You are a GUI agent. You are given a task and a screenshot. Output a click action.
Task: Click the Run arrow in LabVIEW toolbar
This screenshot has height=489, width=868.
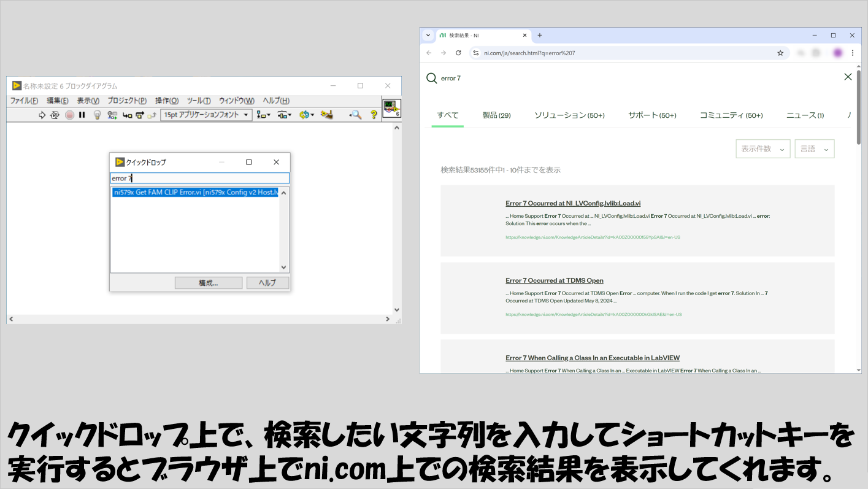[42, 115]
